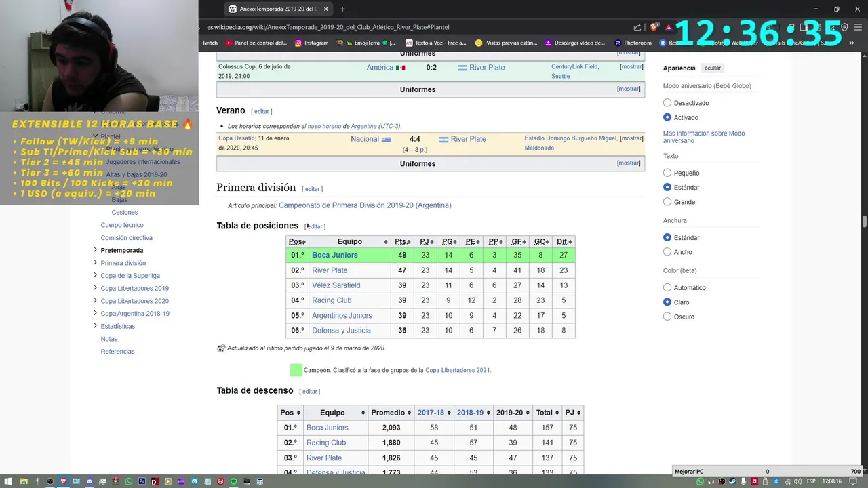Open a new browser tab

(x=342, y=9)
